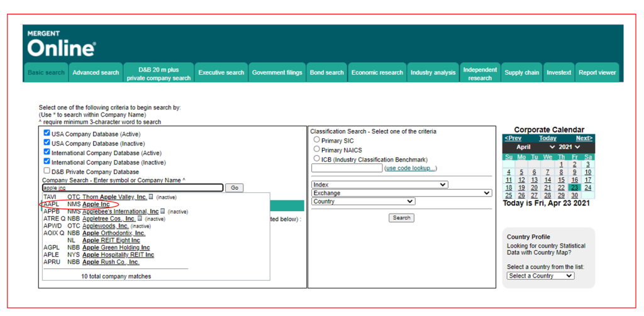Select Applebee's International, Inc suggestion

120,211
